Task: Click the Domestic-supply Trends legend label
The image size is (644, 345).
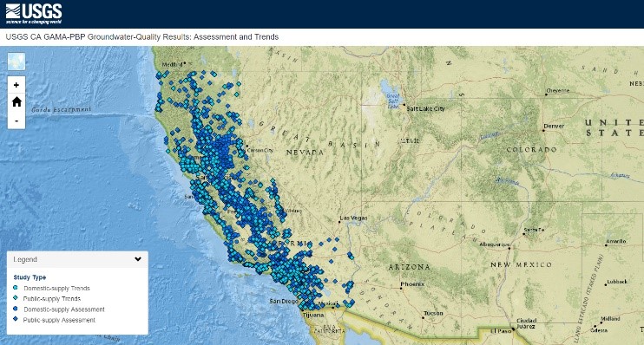Action: tap(56, 289)
